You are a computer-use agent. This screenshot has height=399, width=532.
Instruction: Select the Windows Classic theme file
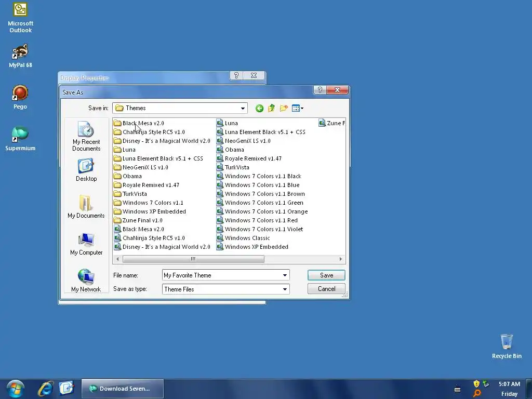pos(243,238)
